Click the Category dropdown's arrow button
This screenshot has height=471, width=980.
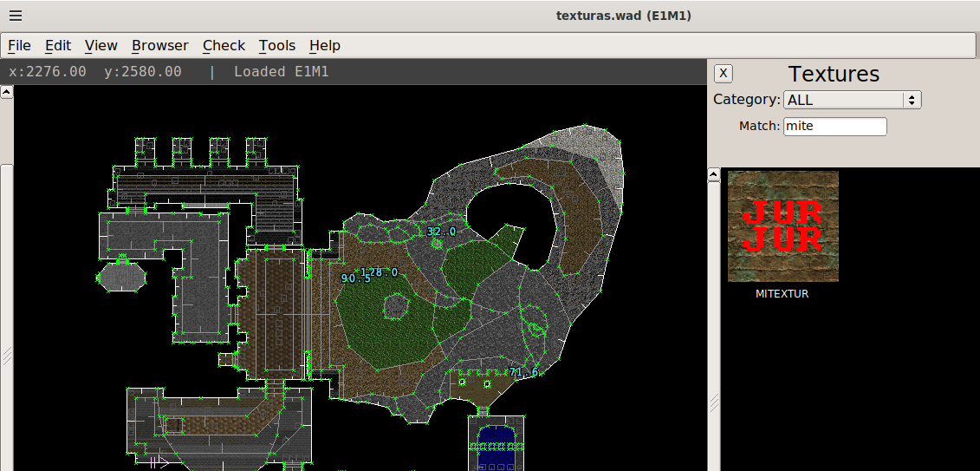point(911,100)
